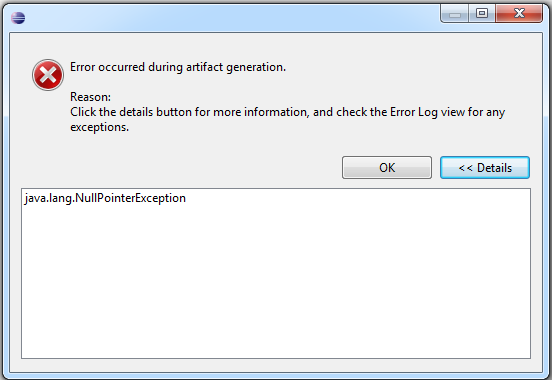Viewport: 552px width, 380px height.
Task: Click the 'Click the details button' instruction text
Action: (x=287, y=119)
